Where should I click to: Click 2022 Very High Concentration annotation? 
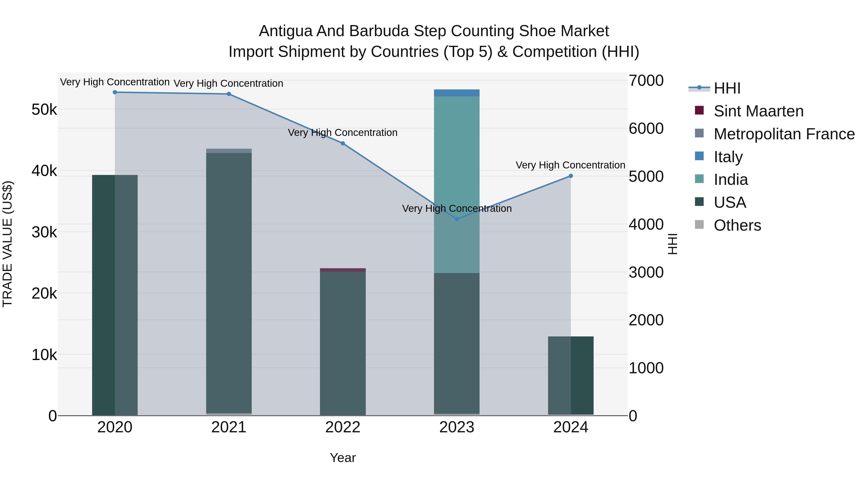point(343,132)
